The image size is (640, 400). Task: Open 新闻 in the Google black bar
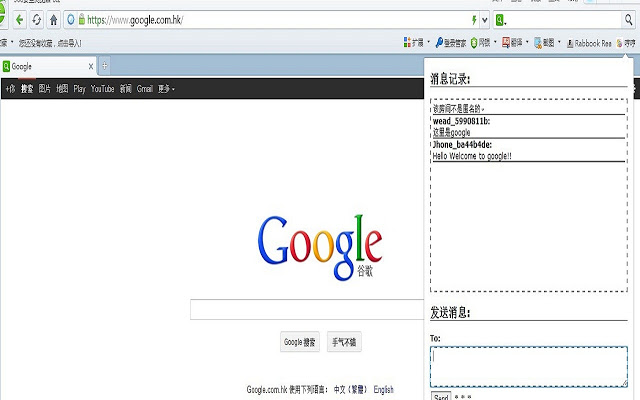point(126,89)
